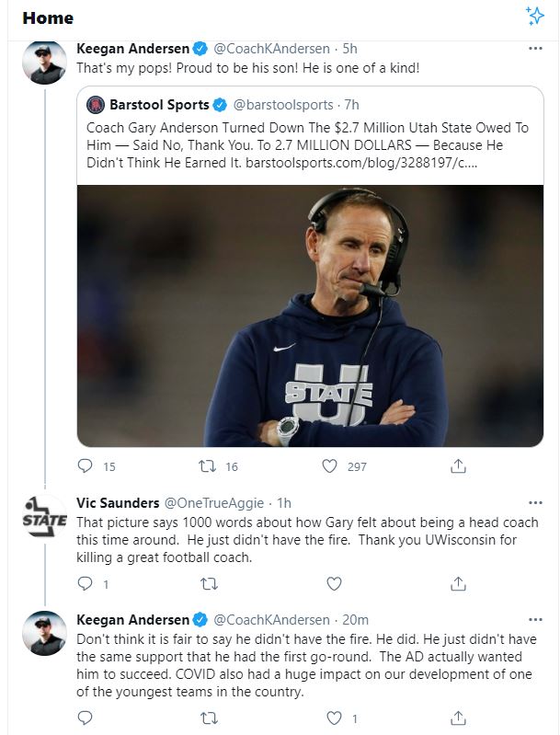560x735 pixels.
Task: Like Keegan's reply about the fire
Action: click(334, 718)
